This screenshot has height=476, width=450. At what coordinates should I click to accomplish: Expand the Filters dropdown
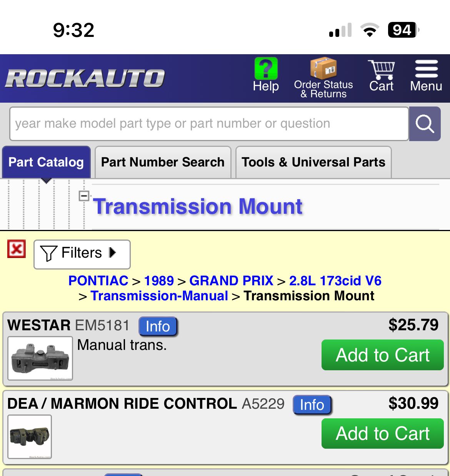tap(82, 254)
